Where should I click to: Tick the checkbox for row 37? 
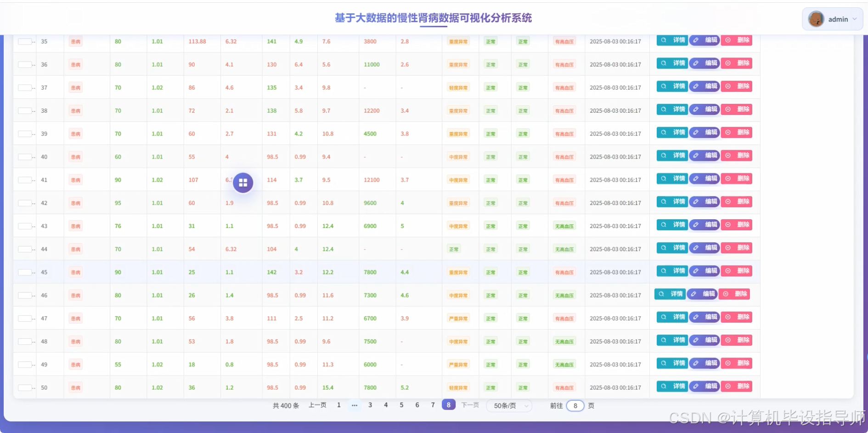coord(25,88)
